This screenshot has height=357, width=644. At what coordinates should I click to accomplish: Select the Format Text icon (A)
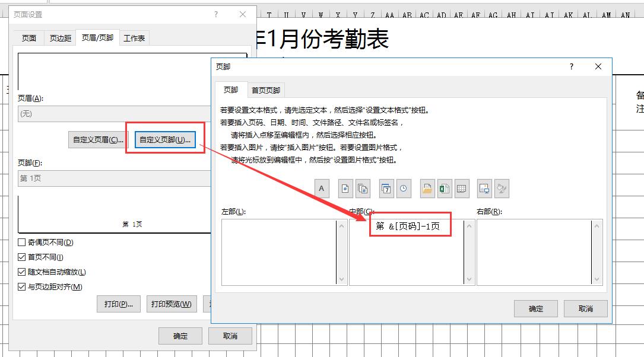click(321, 188)
